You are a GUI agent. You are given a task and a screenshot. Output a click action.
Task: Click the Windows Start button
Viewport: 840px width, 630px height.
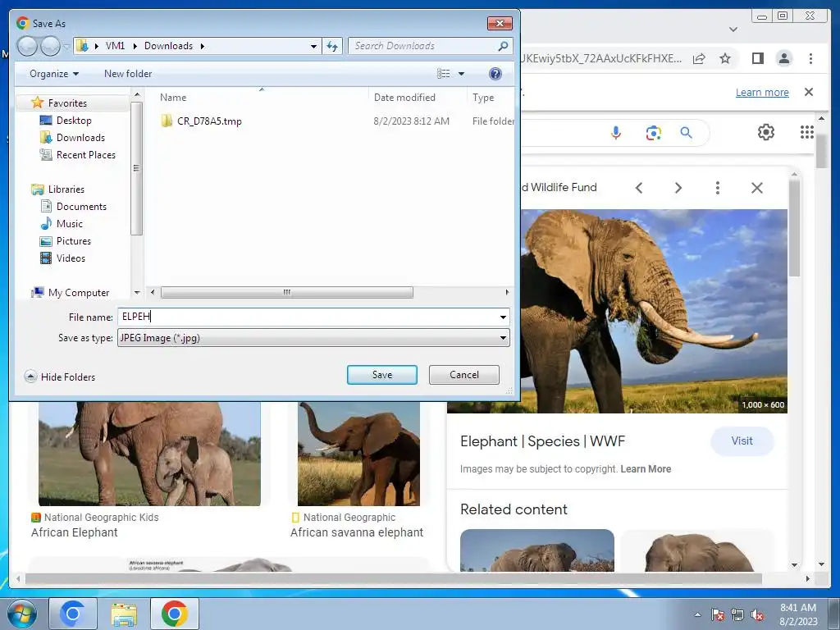21,614
